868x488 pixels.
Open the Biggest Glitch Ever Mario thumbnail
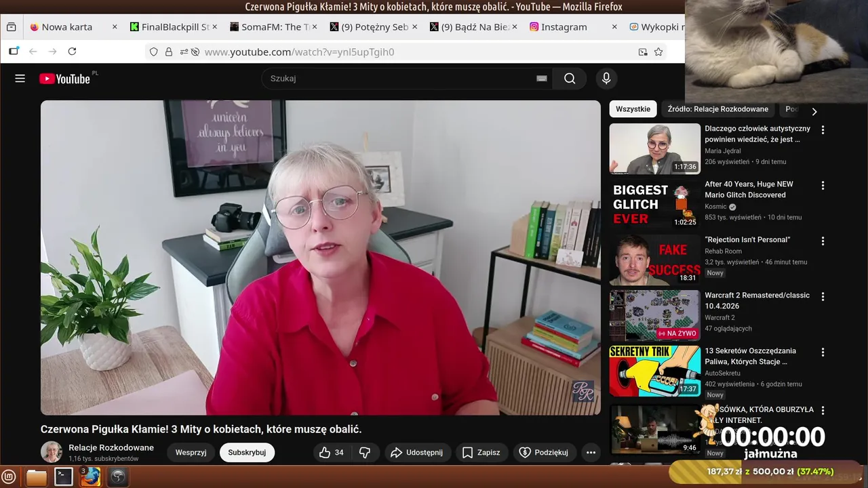(x=654, y=204)
